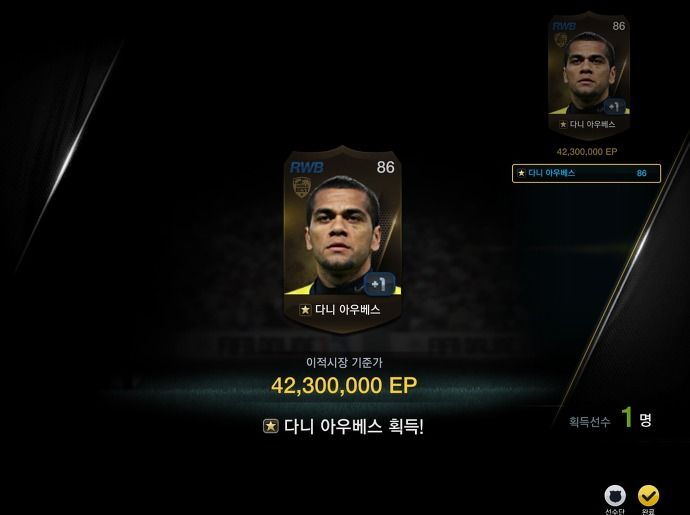Click the 획득선수 1 명 counter
Viewport: 690px width, 515px height.
click(610, 418)
